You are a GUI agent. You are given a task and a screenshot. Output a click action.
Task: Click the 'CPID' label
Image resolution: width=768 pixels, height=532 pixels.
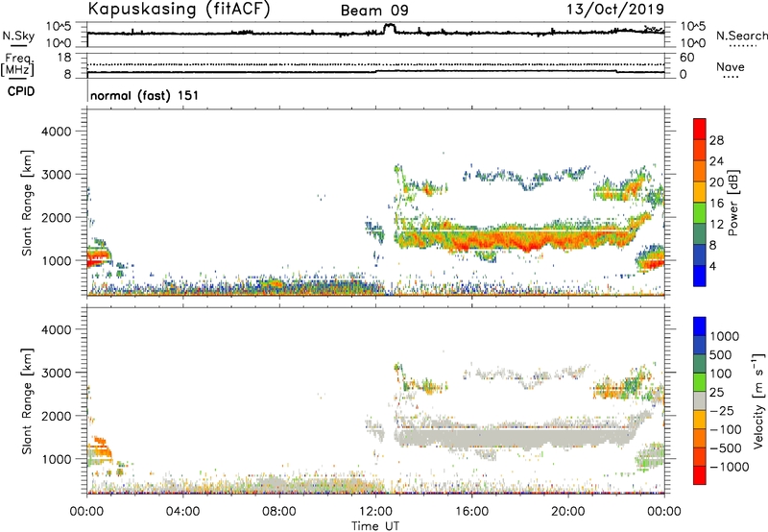click(21, 91)
